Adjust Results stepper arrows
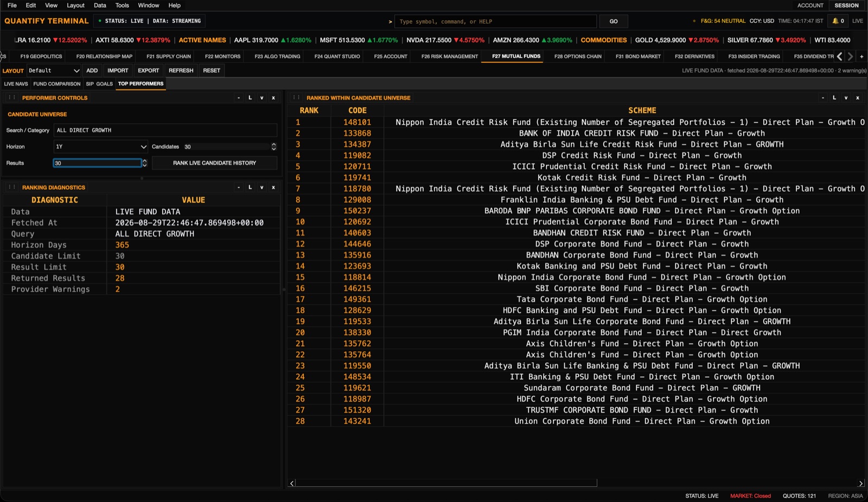This screenshot has height=502, width=868. click(x=144, y=163)
